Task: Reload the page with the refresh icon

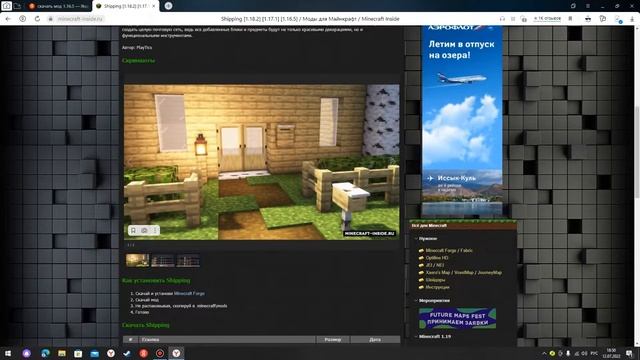Action: (x=37, y=19)
